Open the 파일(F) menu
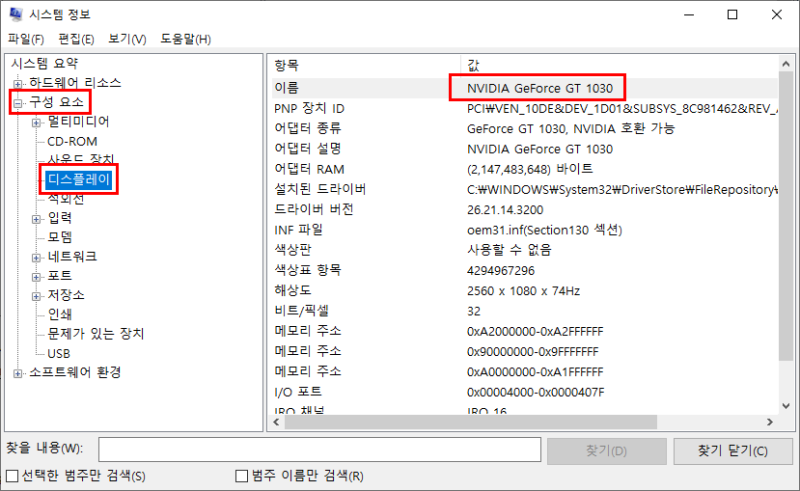 pyautogui.click(x=26, y=39)
